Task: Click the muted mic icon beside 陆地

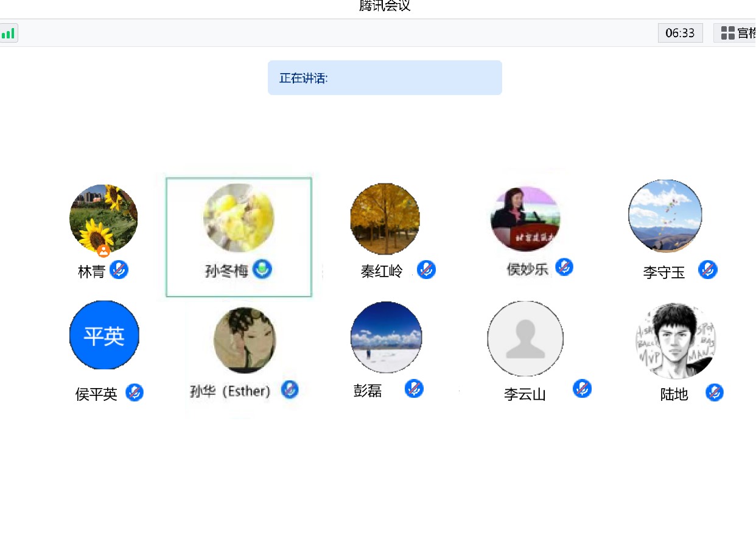Action: click(x=715, y=392)
